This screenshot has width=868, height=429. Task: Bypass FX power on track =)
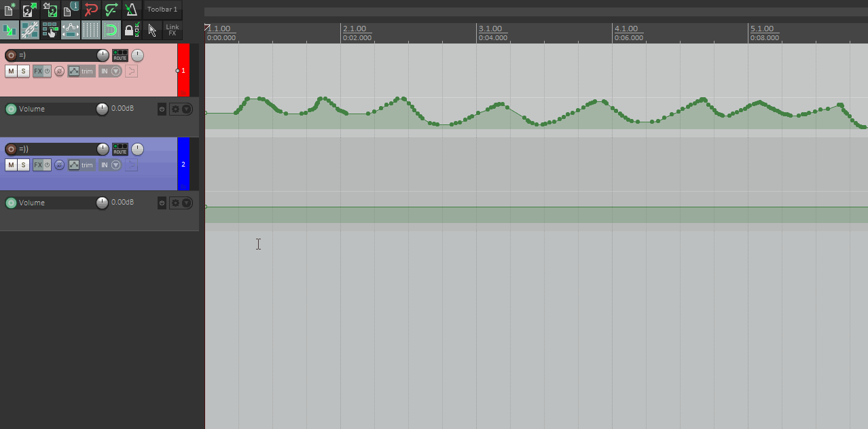coord(48,71)
